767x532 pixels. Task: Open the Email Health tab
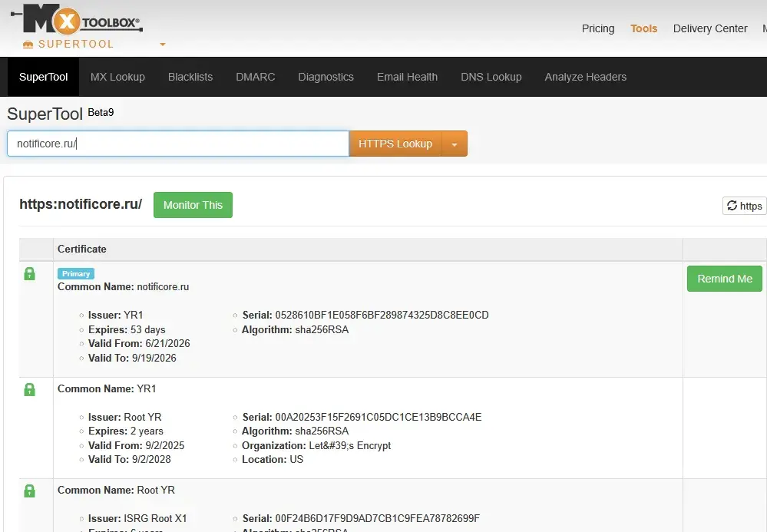pyautogui.click(x=407, y=77)
